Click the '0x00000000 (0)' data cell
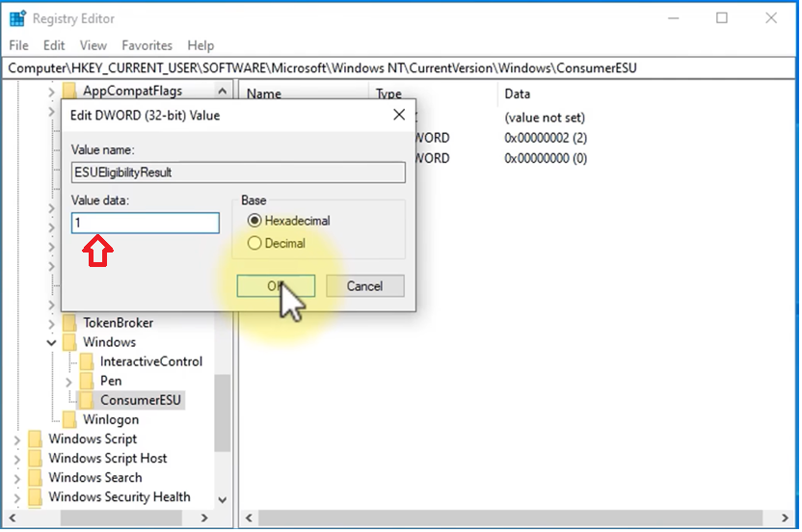Image resolution: width=802 pixels, height=532 pixels. tap(546, 158)
